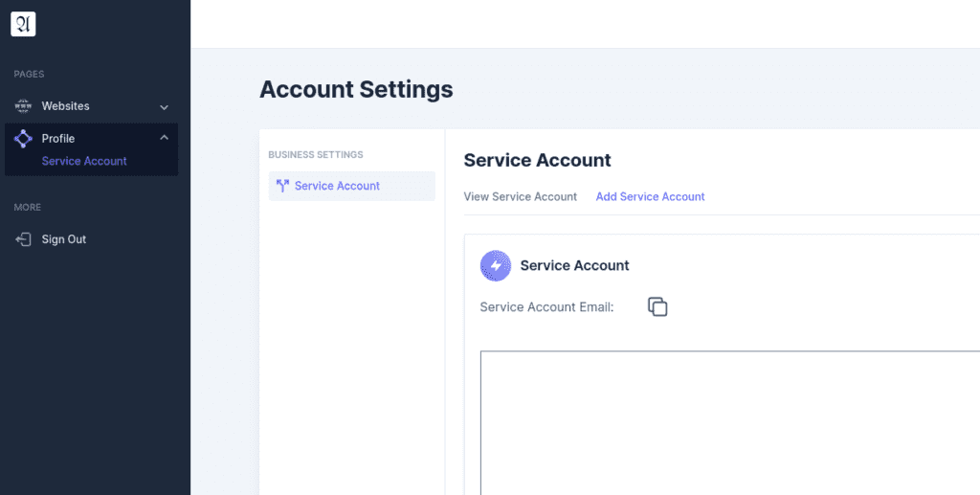Switch to View Service Account tab
Image resolution: width=980 pixels, height=495 pixels.
[520, 197]
